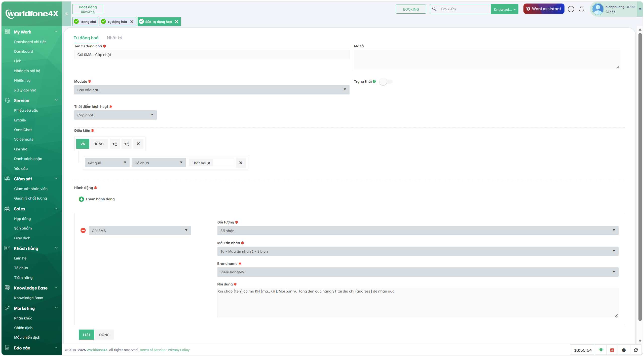Click the LƯU save button

coord(86,335)
